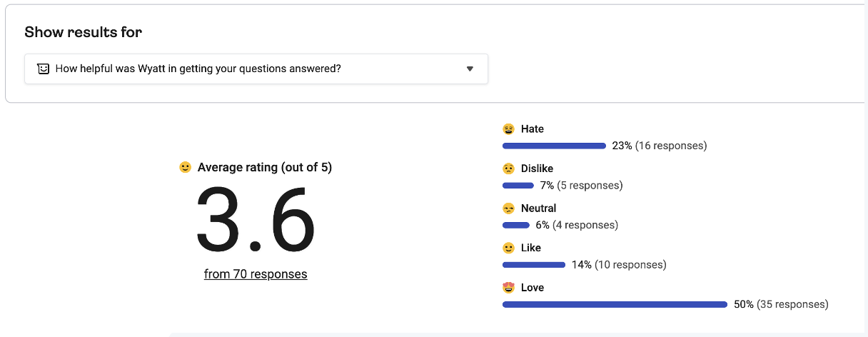Expand the dropdown arrow for question selection
Screen dimensions: 868x337
click(470, 69)
